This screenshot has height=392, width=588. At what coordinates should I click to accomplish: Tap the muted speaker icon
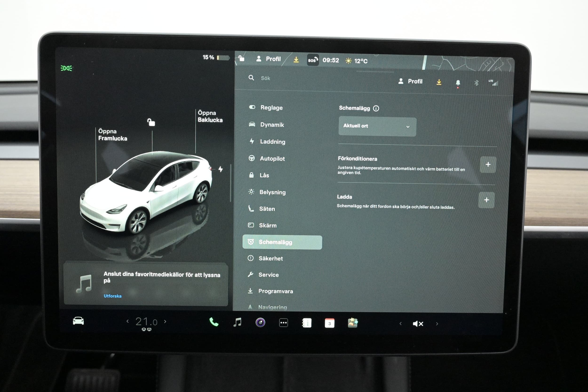(418, 324)
